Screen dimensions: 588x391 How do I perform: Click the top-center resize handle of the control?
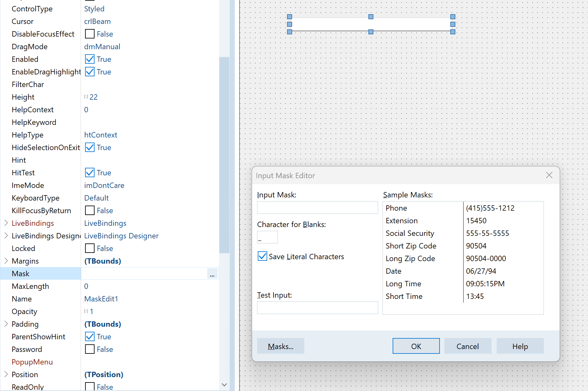point(371,17)
